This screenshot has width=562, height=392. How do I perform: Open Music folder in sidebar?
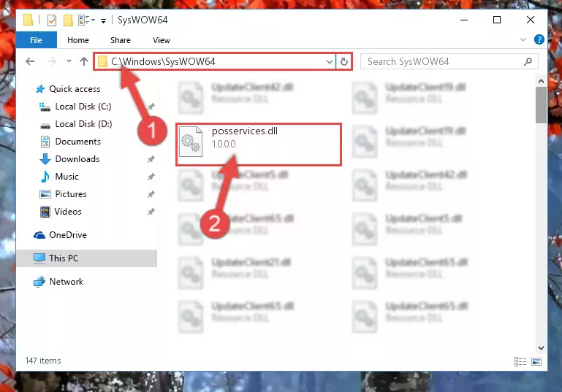(x=67, y=177)
